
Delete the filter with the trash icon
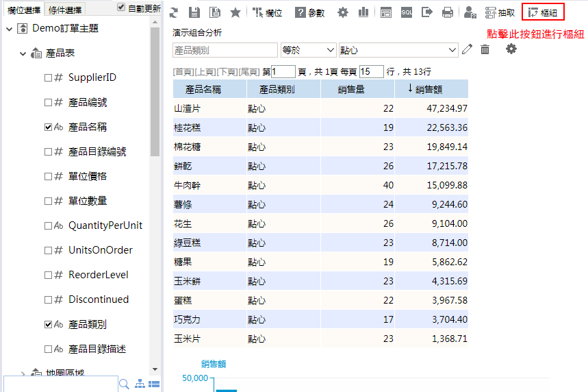[485, 49]
